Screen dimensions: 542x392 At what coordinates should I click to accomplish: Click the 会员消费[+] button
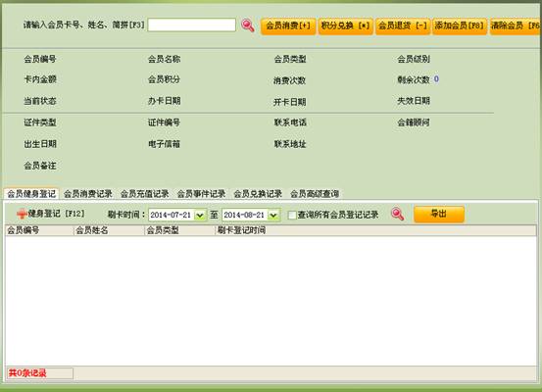point(288,26)
